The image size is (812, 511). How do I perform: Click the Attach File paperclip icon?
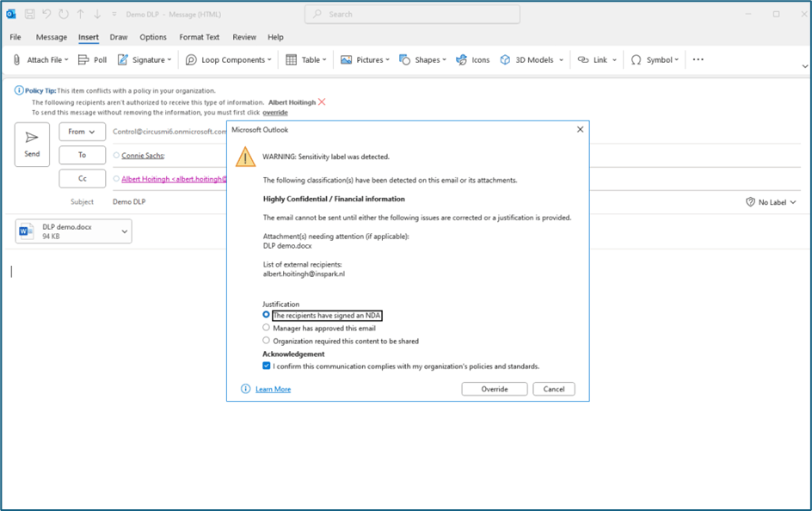click(x=17, y=60)
